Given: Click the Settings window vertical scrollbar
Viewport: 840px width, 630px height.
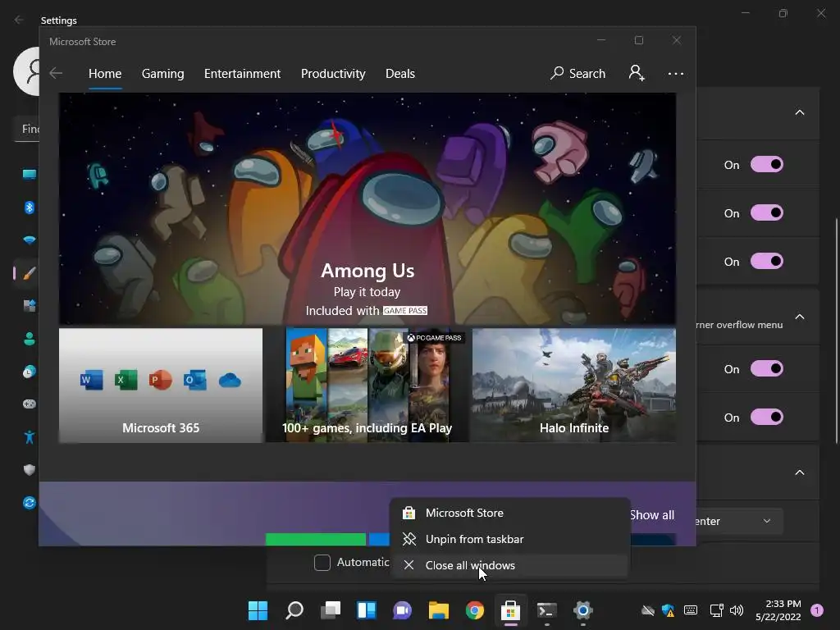Looking at the screenshot, I should [836, 331].
